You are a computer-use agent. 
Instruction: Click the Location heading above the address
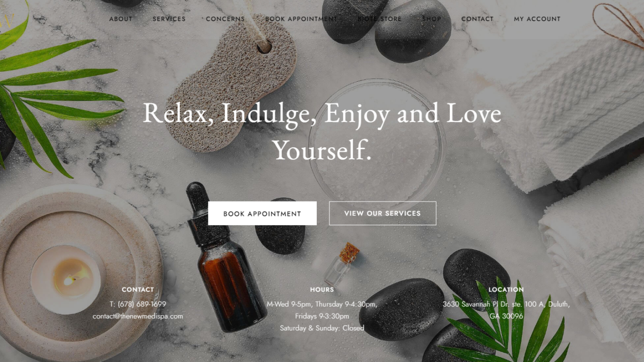pyautogui.click(x=506, y=290)
